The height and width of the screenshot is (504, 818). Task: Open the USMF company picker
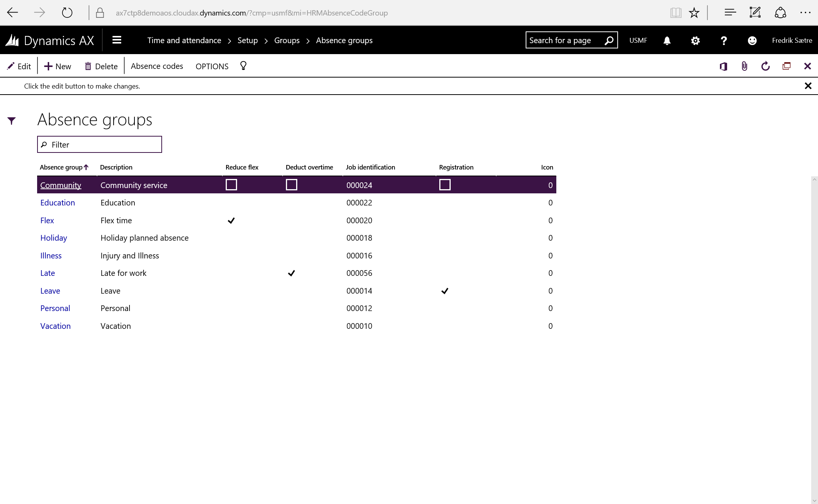point(638,40)
